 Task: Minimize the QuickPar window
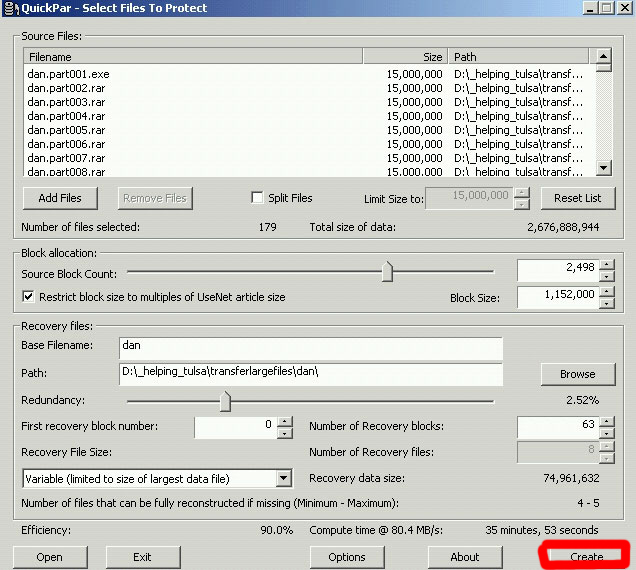(x=590, y=8)
